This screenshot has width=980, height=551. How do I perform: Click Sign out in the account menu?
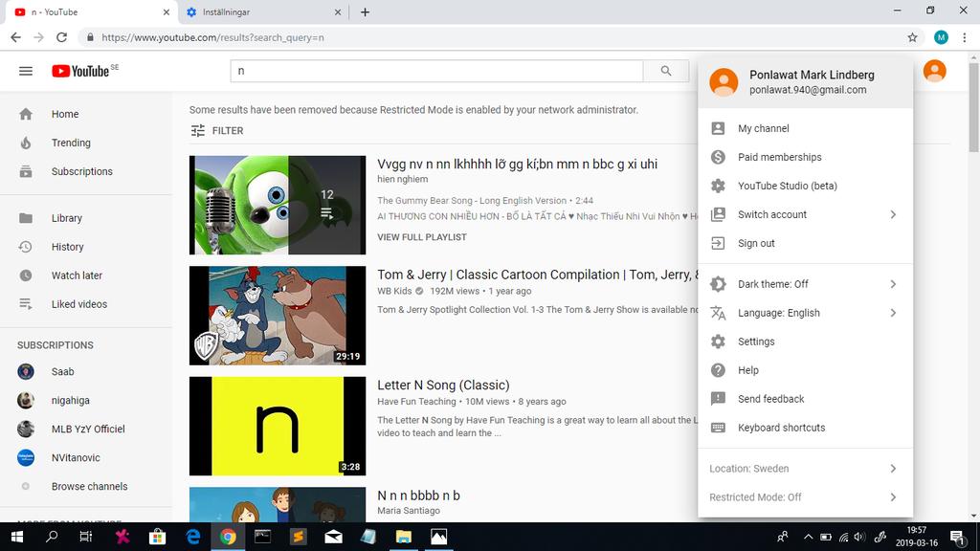tap(805, 243)
